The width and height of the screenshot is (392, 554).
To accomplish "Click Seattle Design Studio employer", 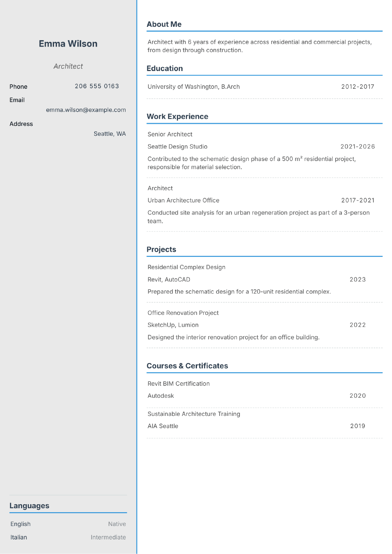I will 178,147.
